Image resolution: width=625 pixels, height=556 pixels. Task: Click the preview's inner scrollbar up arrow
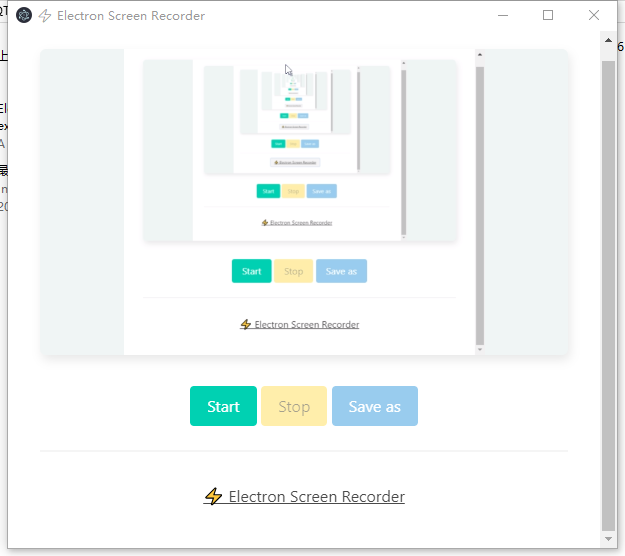tap(480, 55)
